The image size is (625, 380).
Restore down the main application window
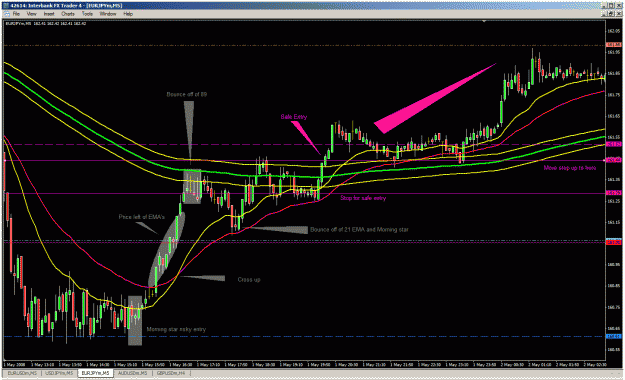click(611, 6)
